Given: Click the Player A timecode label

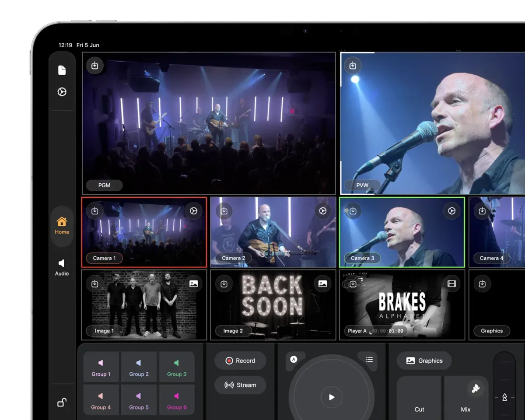Looking at the screenshot, I should point(376,331).
